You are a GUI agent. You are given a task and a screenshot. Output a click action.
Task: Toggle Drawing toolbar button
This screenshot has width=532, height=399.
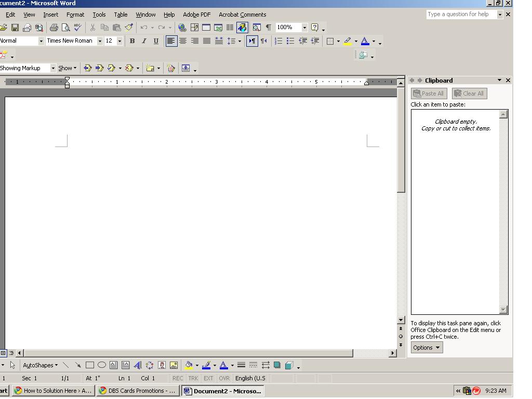(242, 28)
